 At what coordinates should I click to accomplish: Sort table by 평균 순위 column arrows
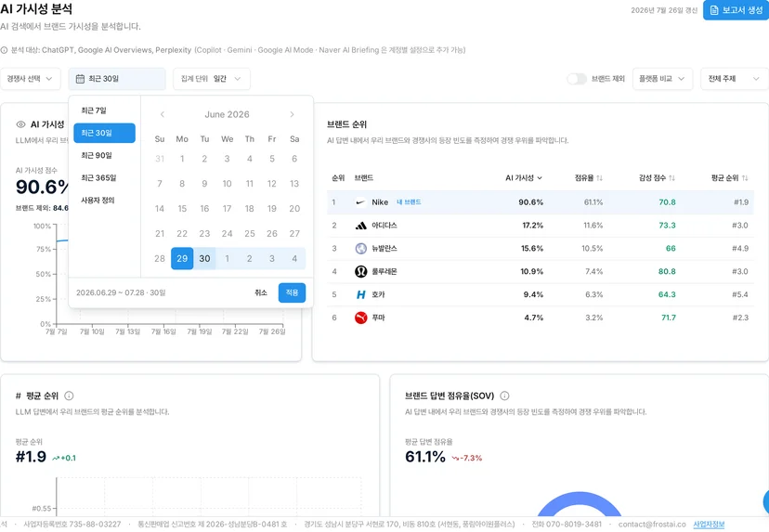745,178
